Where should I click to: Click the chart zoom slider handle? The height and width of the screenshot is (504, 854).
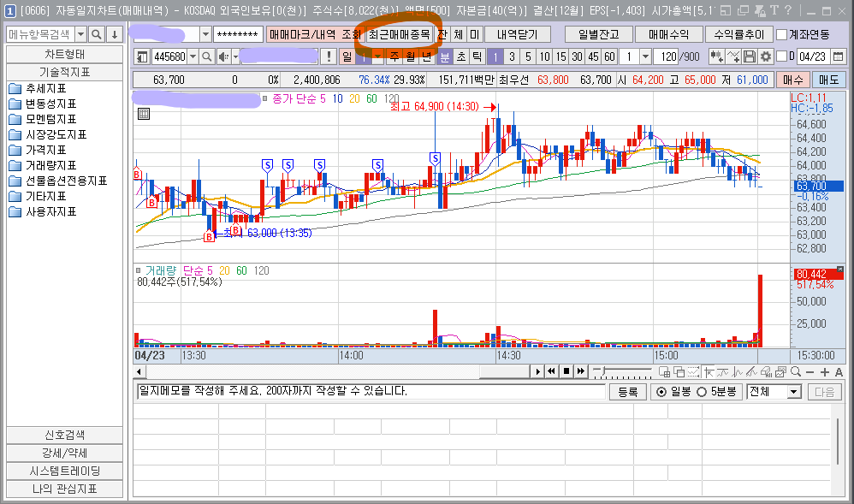pyautogui.click(x=602, y=371)
